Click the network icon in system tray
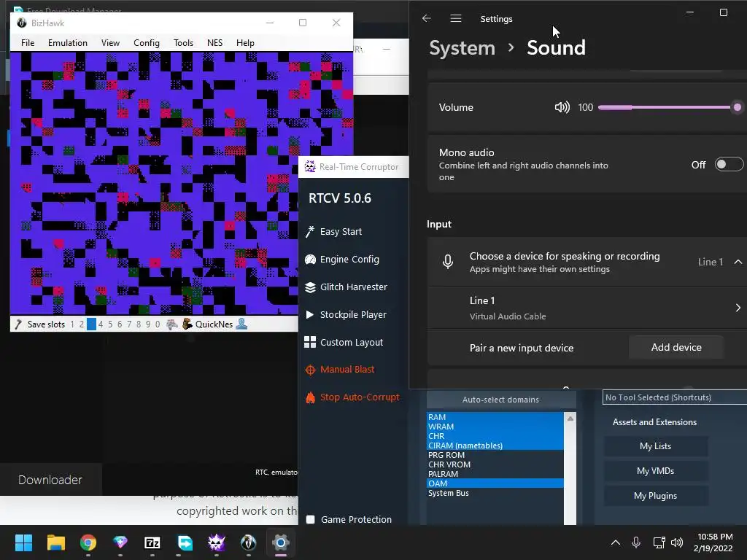Viewport: 747px width, 560px height. 659,542
